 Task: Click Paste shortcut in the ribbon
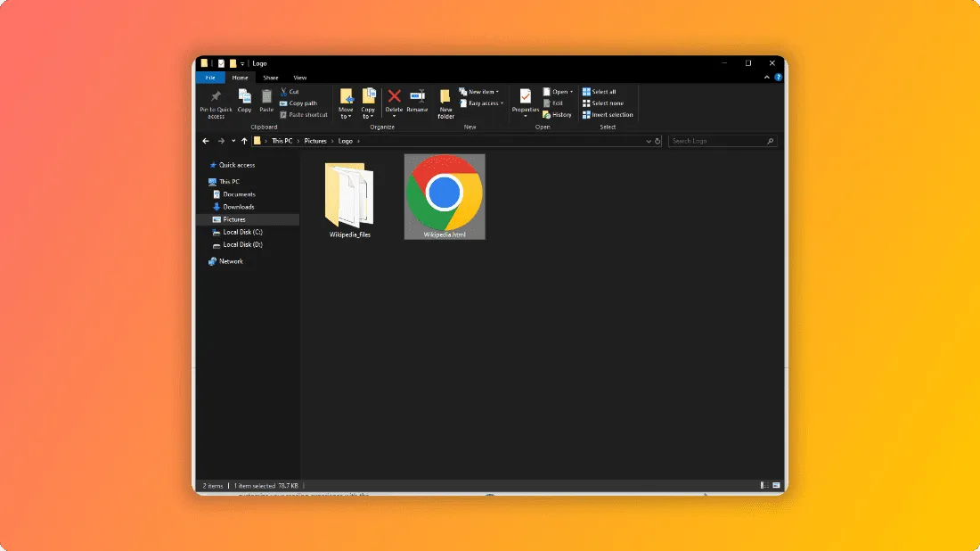[x=304, y=114]
